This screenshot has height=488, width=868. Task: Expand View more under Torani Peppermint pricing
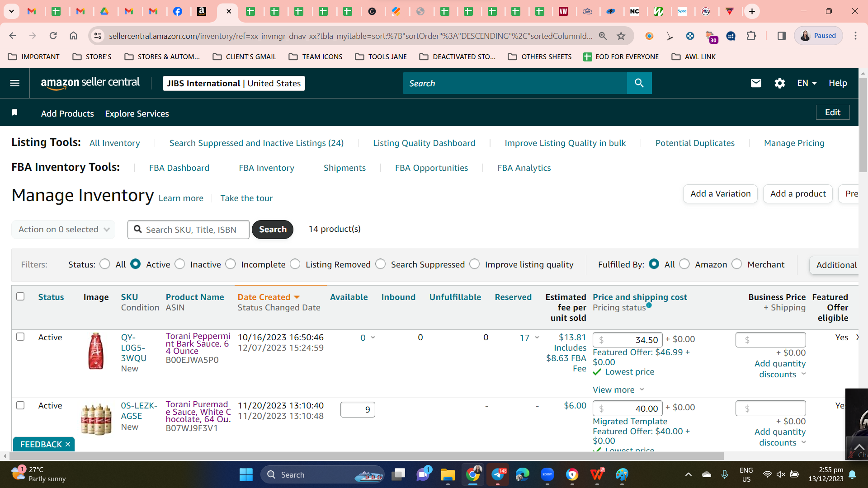point(618,389)
